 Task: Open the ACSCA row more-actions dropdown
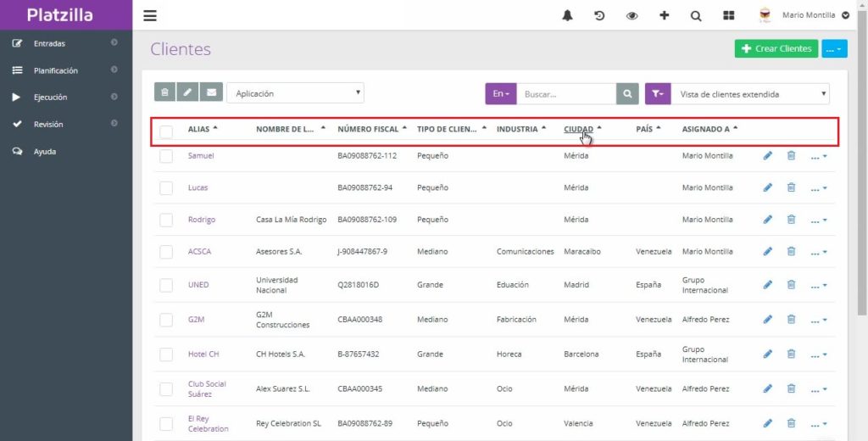pyautogui.click(x=819, y=252)
